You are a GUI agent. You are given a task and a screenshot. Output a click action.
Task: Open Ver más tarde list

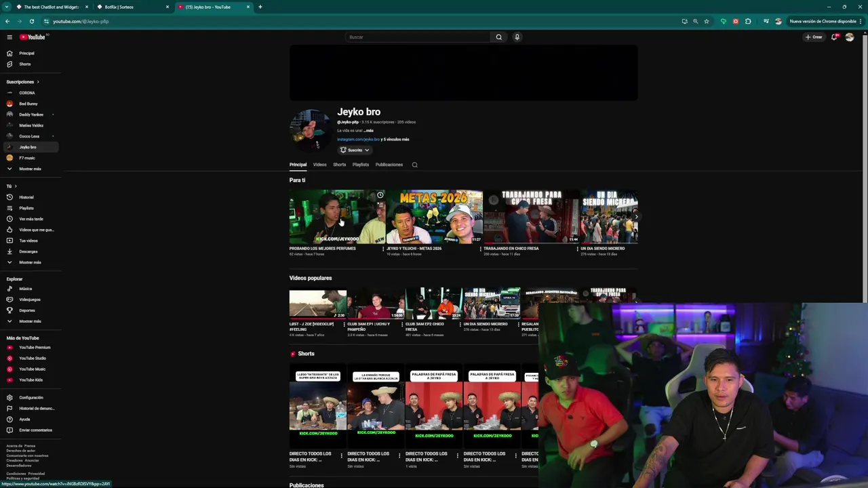click(31, 219)
